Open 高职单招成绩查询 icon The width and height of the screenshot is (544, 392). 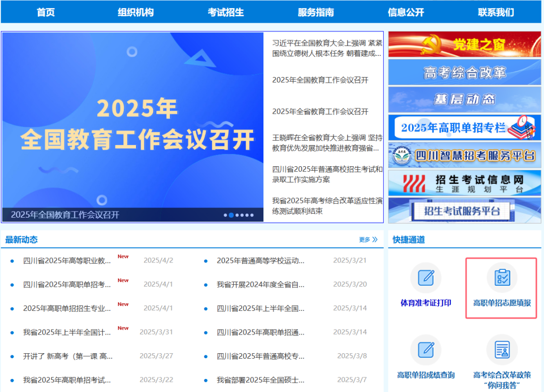[426, 350]
